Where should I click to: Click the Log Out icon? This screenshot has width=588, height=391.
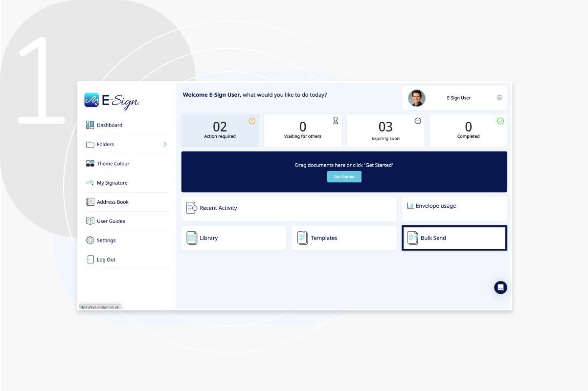click(x=90, y=260)
